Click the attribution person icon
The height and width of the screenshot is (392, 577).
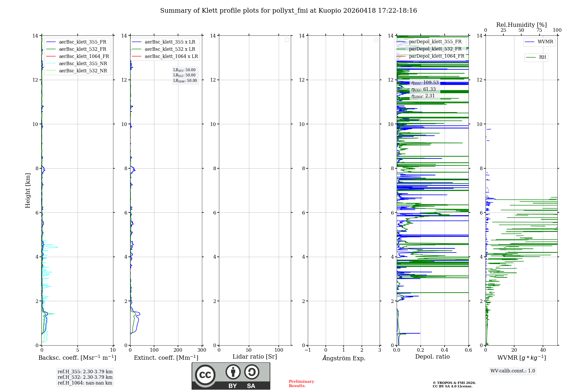233,372
